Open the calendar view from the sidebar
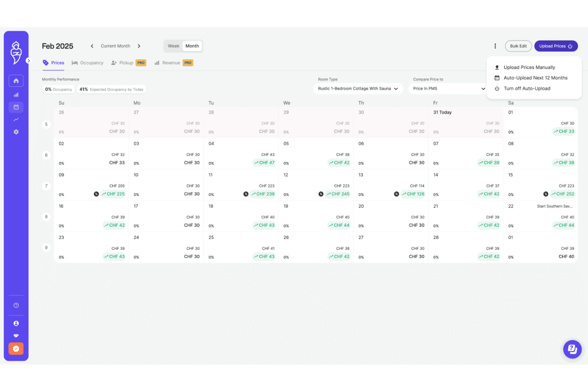588x392 pixels. pos(16,107)
